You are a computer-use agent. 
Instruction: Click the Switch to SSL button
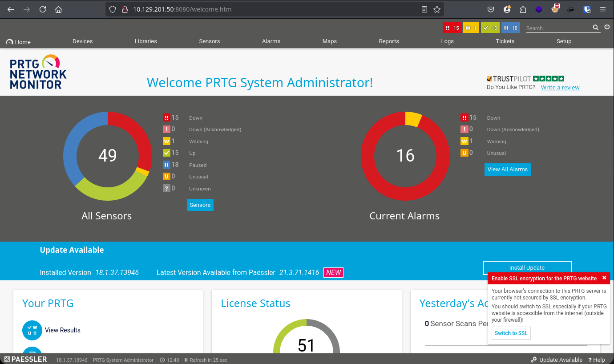(x=511, y=333)
